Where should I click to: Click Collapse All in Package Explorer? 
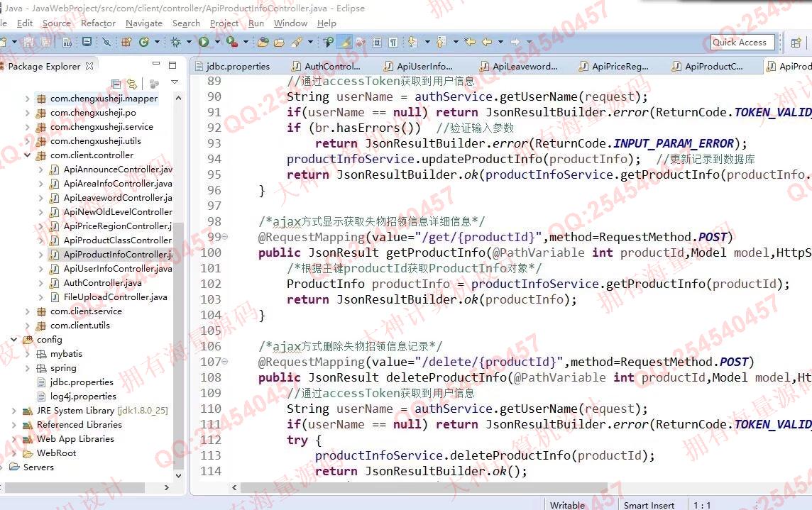116,84
